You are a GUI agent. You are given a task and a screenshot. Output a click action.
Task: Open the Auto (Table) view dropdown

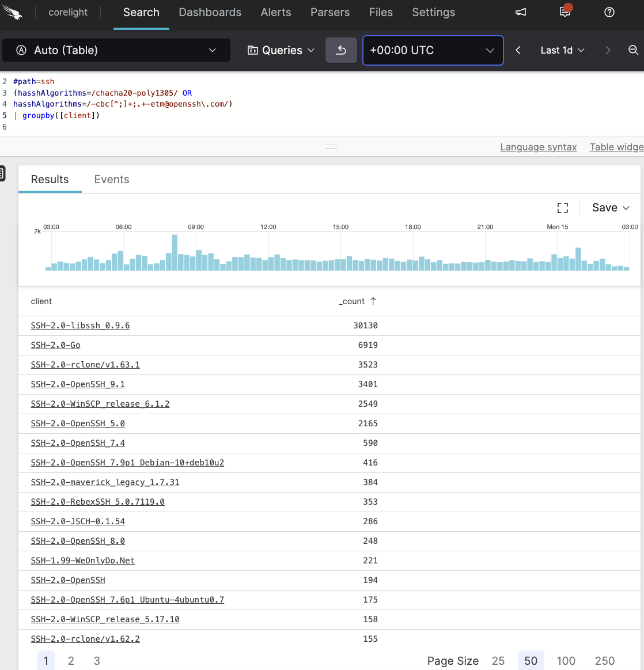(115, 50)
